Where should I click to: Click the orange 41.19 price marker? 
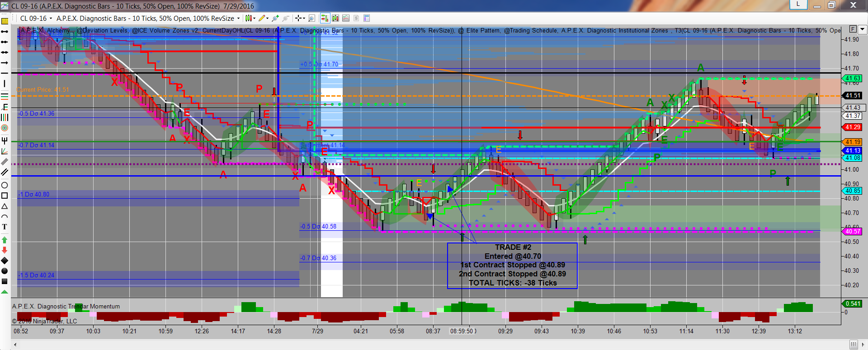(853, 142)
